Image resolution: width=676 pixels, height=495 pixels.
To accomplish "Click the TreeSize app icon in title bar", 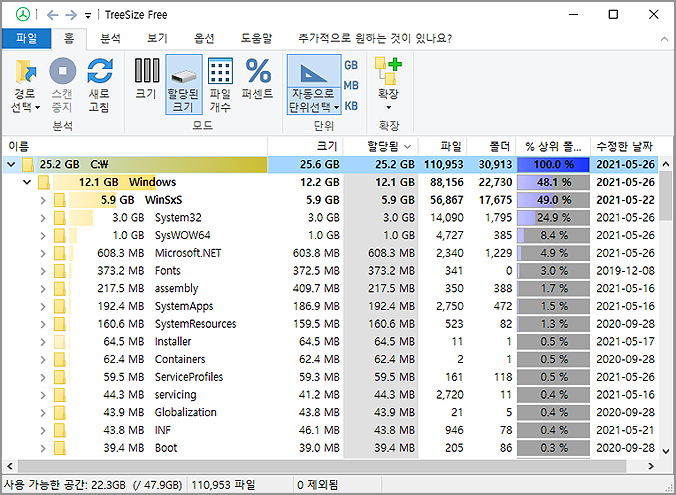I will click(22, 15).
